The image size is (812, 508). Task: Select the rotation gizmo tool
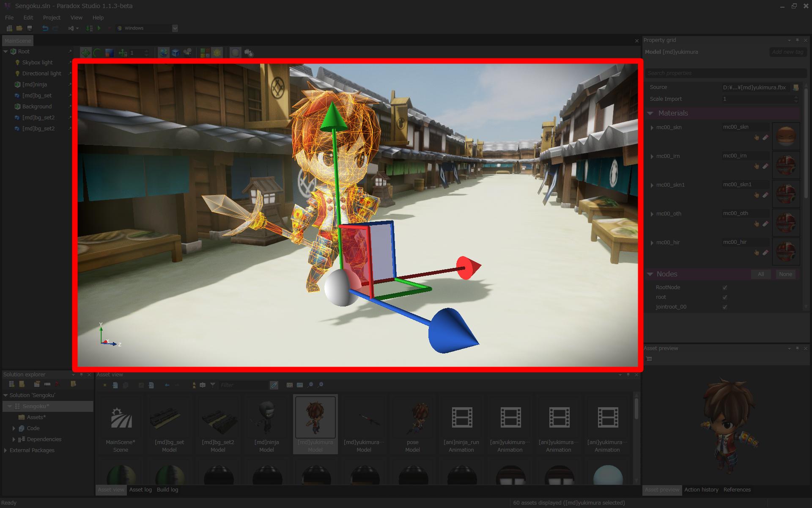point(97,53)
